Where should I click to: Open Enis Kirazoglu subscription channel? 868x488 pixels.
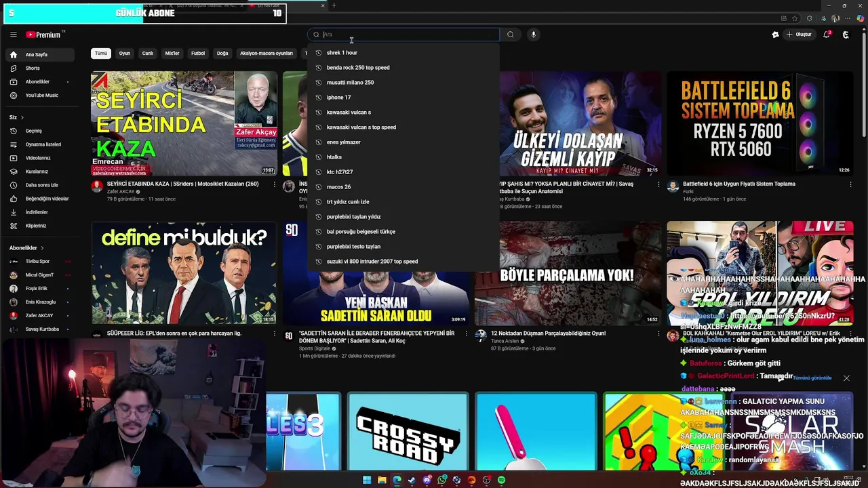[39, 302]
